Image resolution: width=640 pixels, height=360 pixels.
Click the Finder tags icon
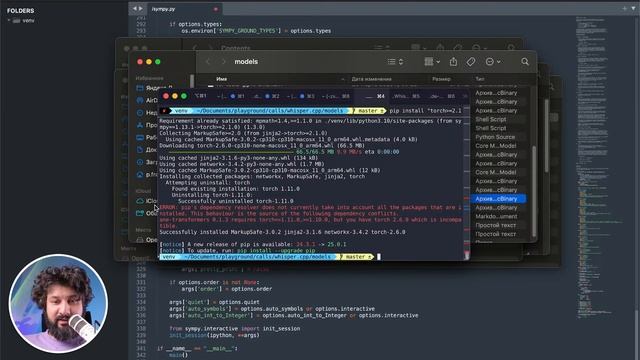[471, 62]
